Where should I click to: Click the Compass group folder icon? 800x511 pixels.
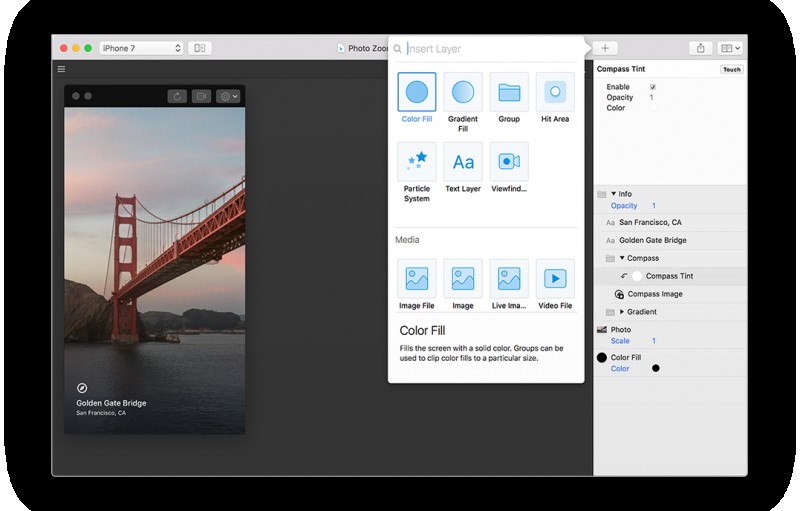(610, 259)
